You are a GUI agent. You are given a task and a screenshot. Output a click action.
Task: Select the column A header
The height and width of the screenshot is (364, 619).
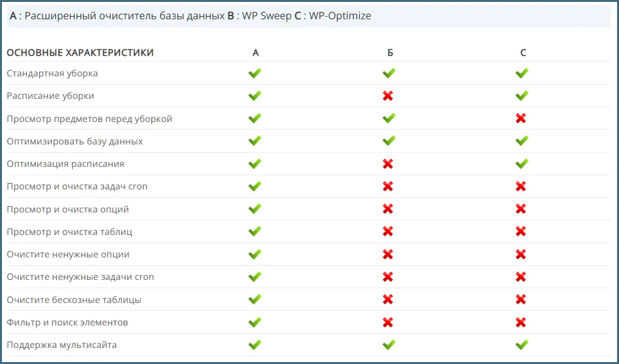click(256, 53)
